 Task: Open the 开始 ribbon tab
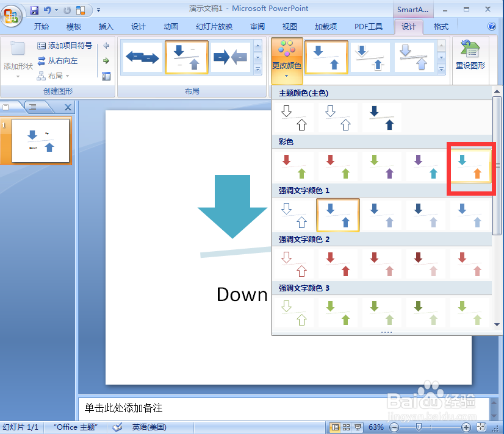(x=41, y=27)
